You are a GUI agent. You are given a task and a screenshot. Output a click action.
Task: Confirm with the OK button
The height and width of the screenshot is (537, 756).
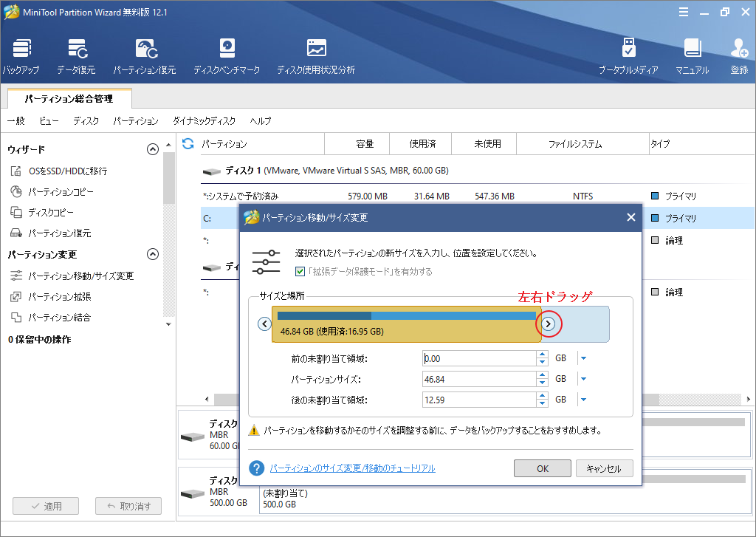click(x=543, y=468)
